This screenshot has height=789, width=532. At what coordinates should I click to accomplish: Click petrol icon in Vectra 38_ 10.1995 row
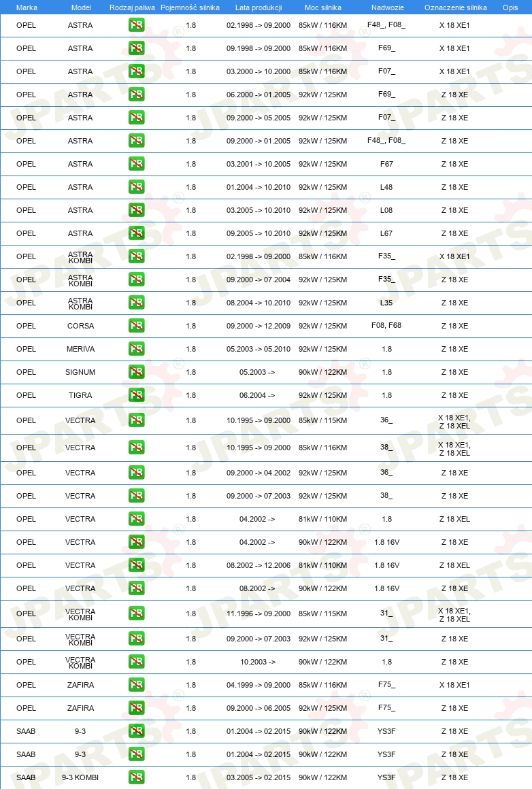(136, 448)
